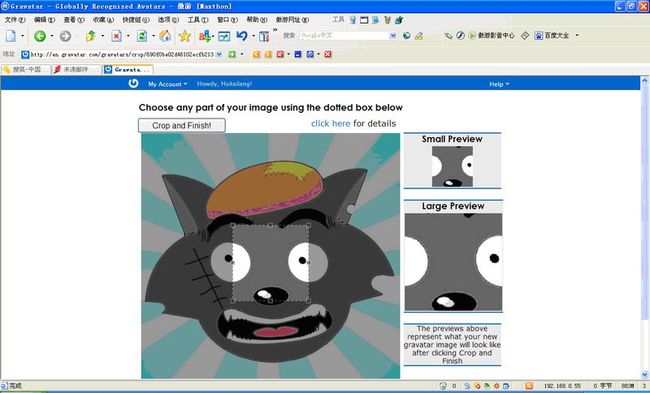Expand the Back button history arrow
This screenshot has width=650, height=393.
tap(51, 36)
